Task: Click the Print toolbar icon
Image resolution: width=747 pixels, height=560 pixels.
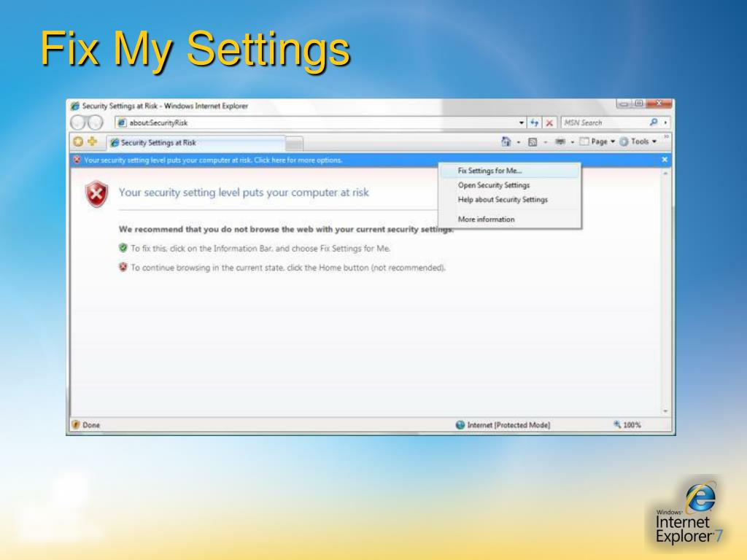Action: pos(560,141)
